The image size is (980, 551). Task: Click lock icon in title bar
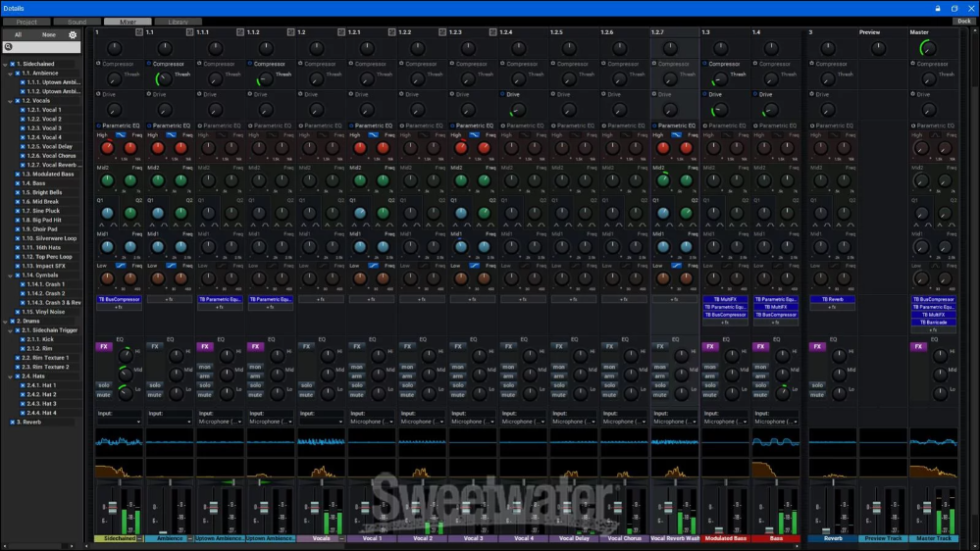pyautogui.click(x=938, y=9)
